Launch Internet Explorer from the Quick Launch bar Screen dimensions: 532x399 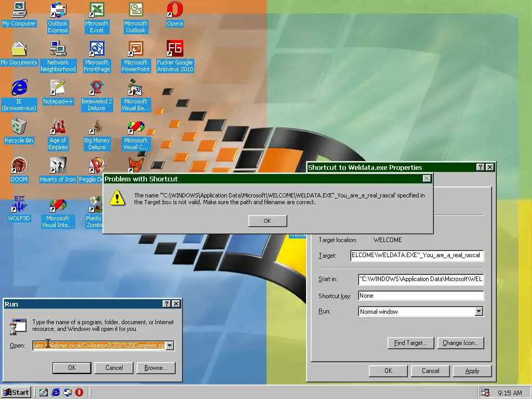(56, 392)
